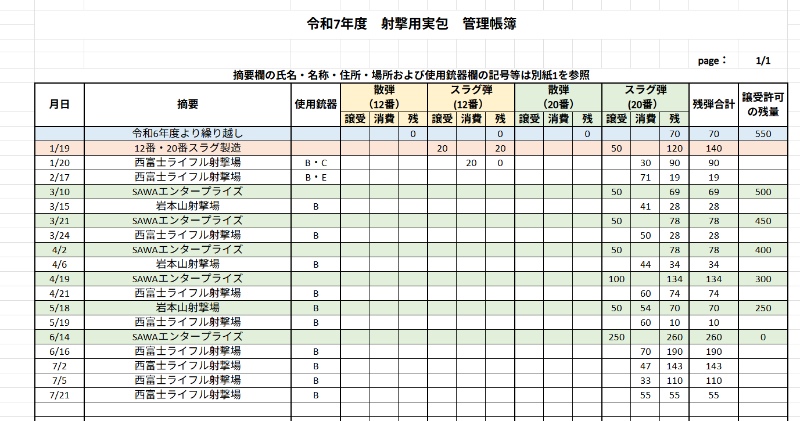This screenshot has width=800, height=421.
Task: Click the 140 total in the 1/19 row
Action: 713,148
